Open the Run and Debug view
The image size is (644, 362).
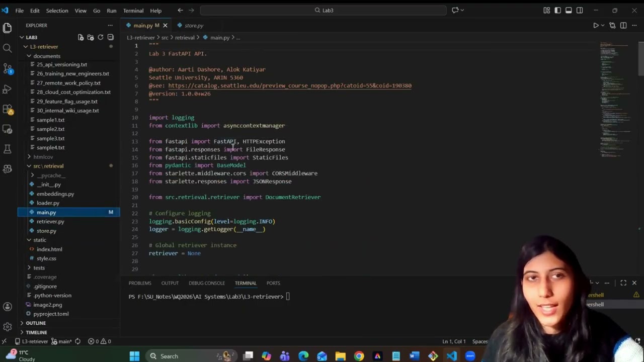(x=7, y=89)
